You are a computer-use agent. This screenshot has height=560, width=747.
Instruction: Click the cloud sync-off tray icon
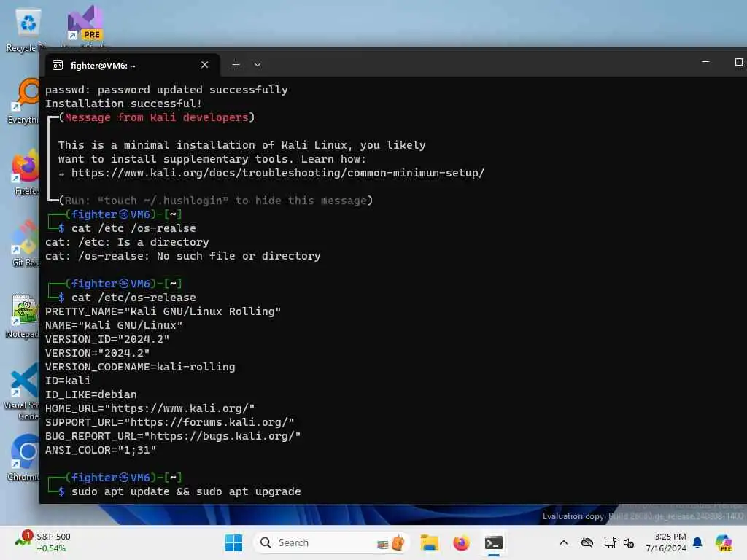click(587, 542)
